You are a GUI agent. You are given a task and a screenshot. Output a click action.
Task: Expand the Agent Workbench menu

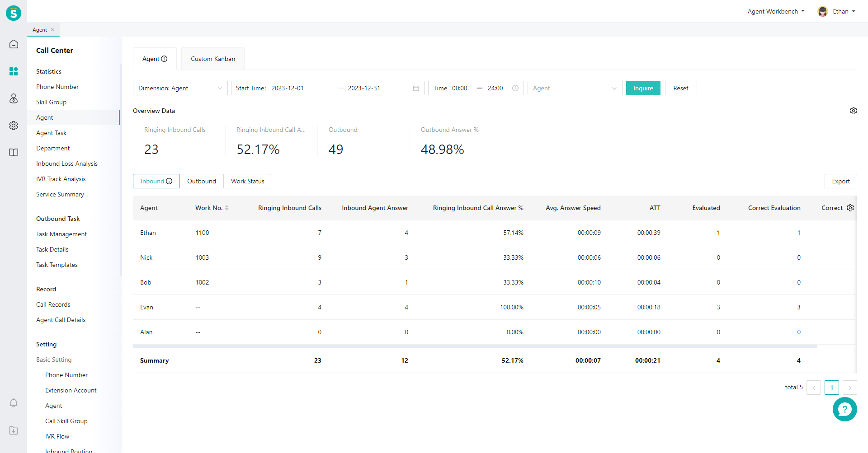pyautogui.click(x=776, y=11)
